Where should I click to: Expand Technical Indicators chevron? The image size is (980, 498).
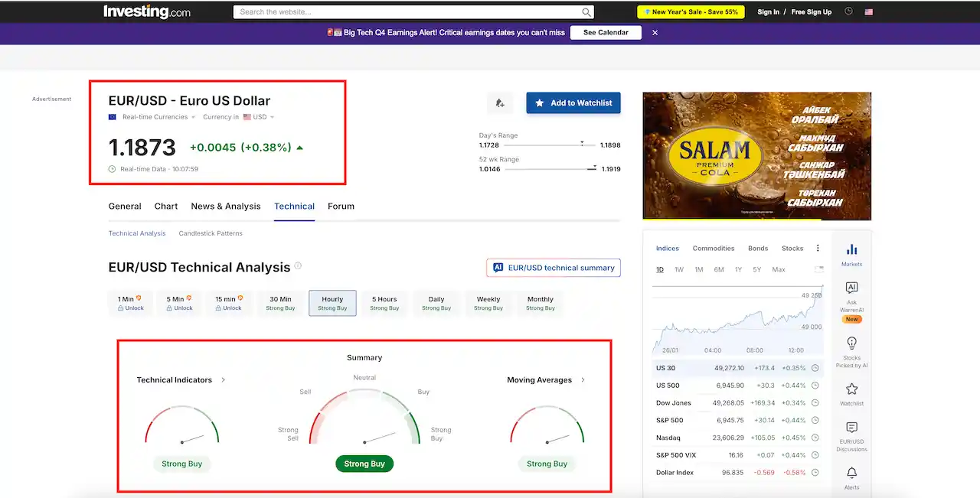coord(224,379)
